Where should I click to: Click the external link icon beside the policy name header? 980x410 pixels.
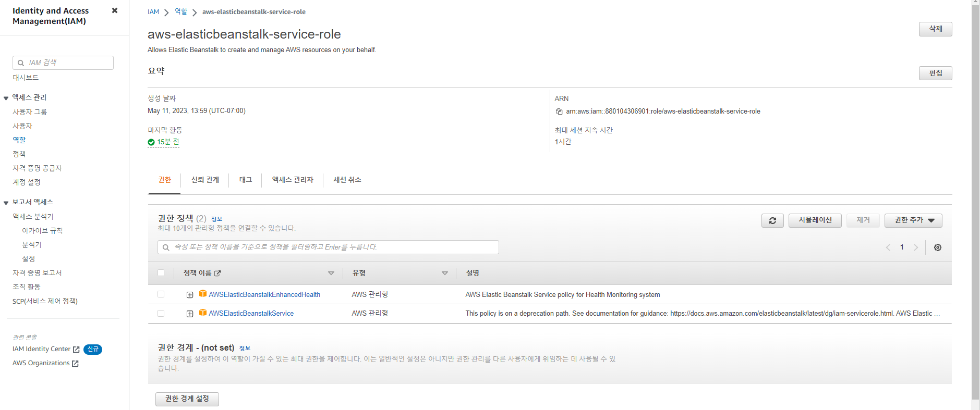[217, 274]
